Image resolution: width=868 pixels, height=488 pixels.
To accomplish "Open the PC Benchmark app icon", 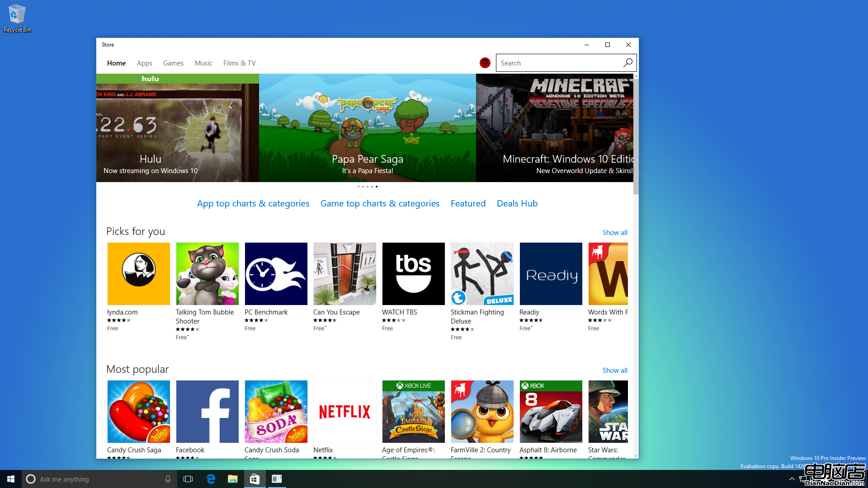I will coord(276,274).
